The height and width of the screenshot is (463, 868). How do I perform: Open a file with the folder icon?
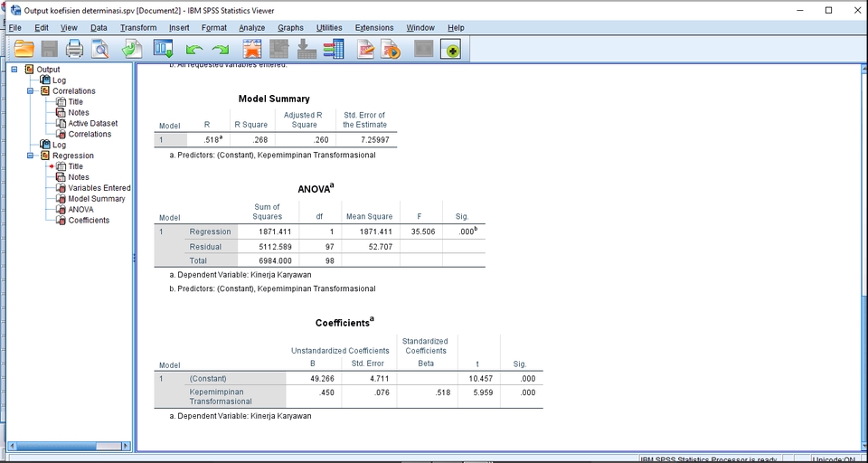tap(24, 50)
